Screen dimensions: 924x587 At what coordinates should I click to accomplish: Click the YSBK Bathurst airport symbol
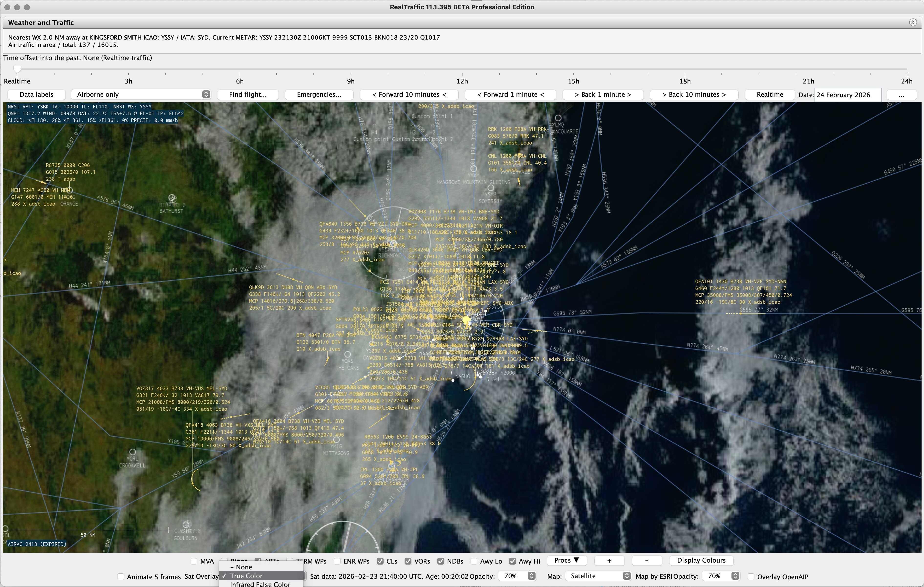(172, 198)
